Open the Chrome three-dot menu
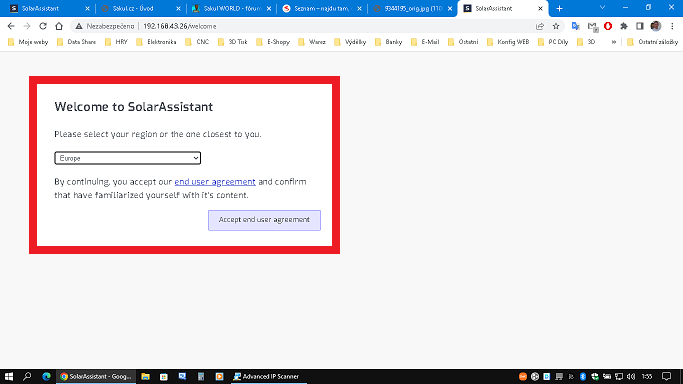 pyautogui.click(x=672, y=26)
